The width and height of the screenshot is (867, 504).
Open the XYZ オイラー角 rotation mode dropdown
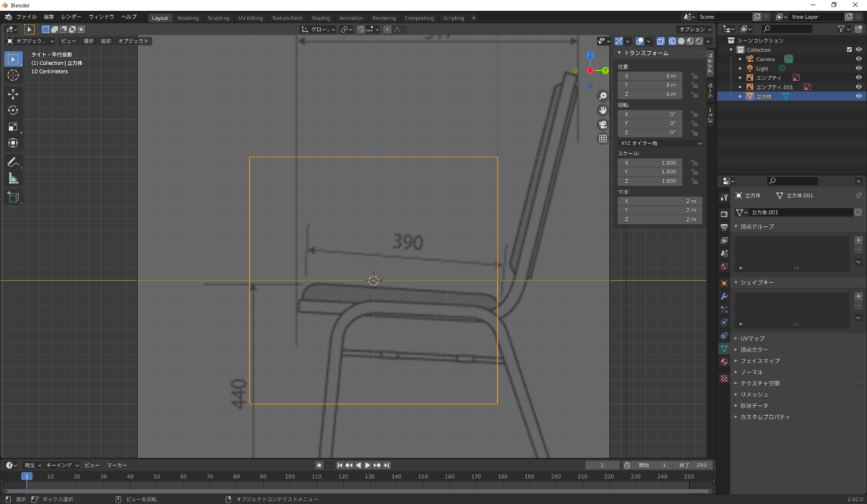[660, 143]
